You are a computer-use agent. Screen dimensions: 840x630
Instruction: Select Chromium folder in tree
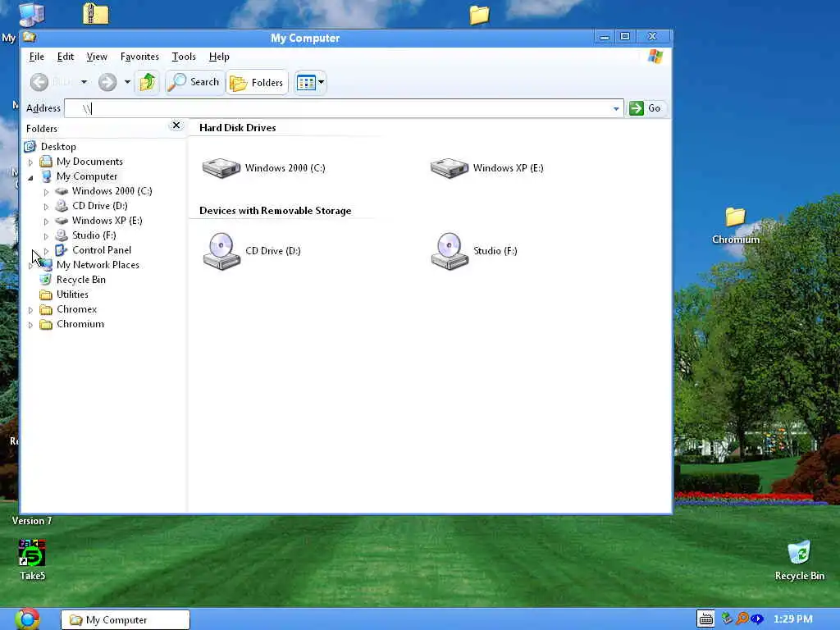tap(80, 324)
